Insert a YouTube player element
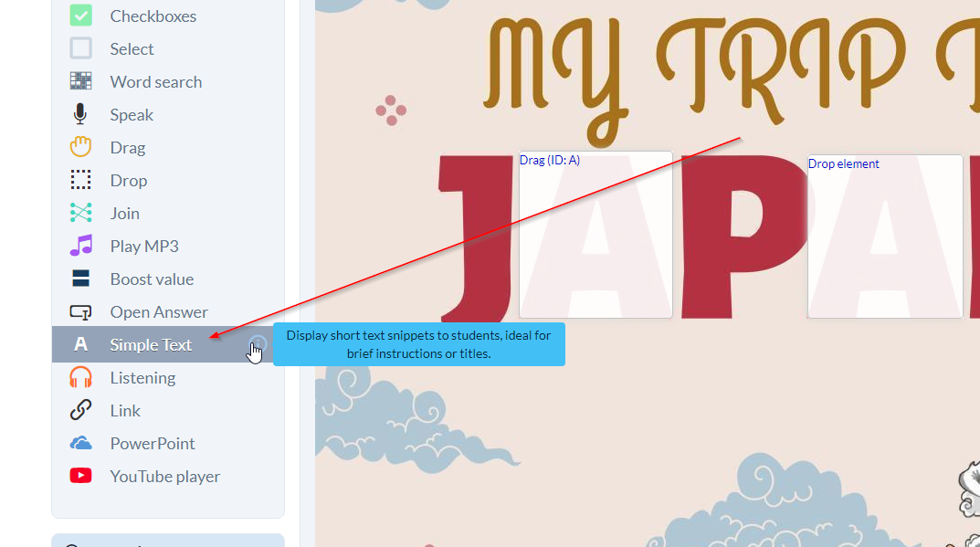This screenshot has height=547, width=980. 164,477
